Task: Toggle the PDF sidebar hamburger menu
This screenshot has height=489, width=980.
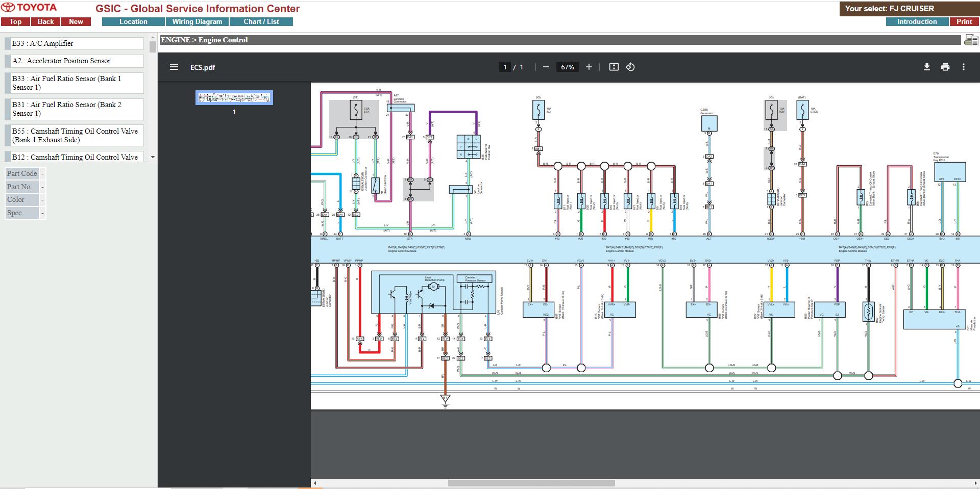Action: click(x=174, y=67)
